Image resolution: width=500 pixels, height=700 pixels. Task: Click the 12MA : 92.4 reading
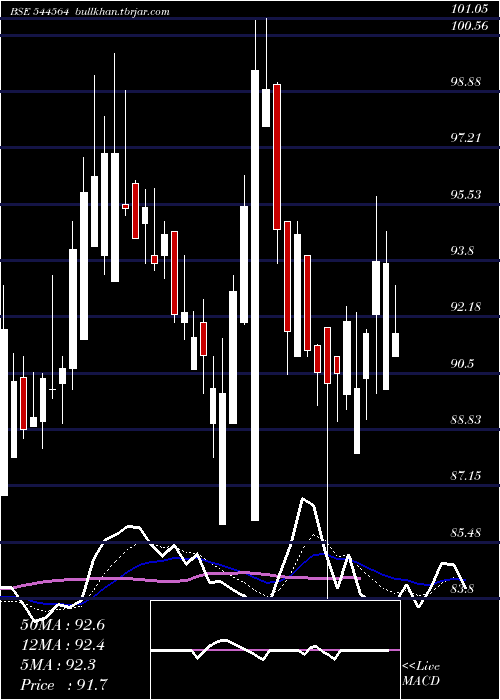62,645
